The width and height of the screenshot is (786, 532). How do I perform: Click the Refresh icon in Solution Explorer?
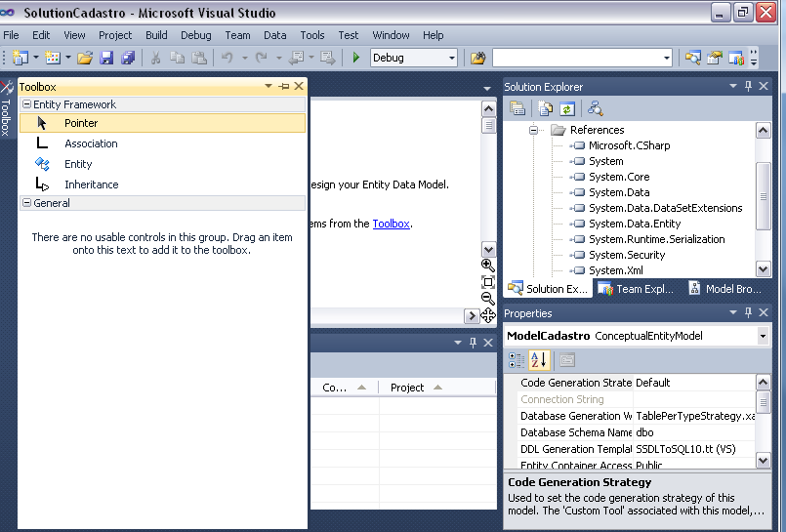(567, 108)
